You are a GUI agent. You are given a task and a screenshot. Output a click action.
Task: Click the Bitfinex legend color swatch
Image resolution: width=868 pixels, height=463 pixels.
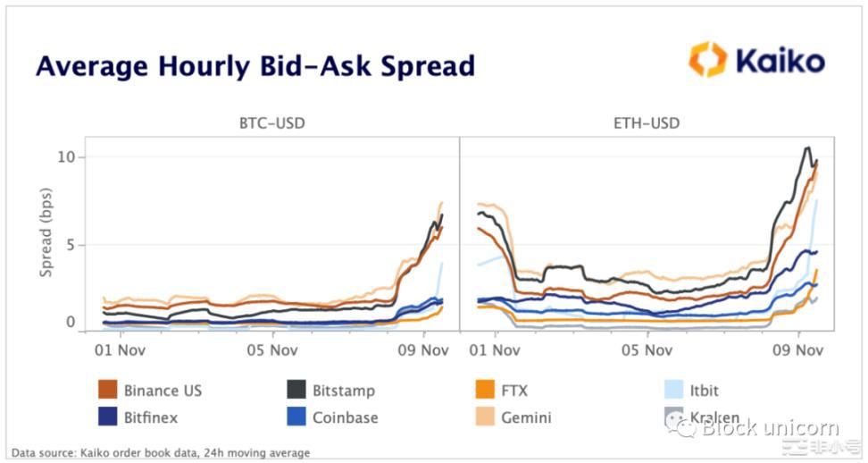tap(108, 417)
